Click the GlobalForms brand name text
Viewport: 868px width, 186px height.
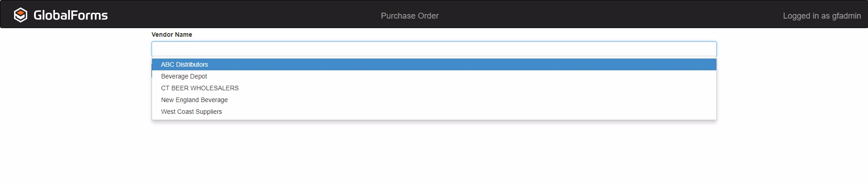tap(71, 15)
